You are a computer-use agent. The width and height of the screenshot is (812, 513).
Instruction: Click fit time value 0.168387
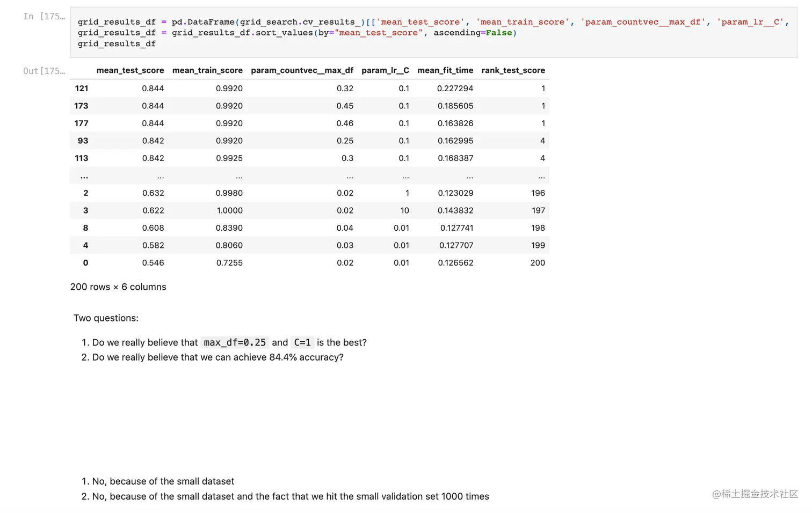[x=455, y=158]
